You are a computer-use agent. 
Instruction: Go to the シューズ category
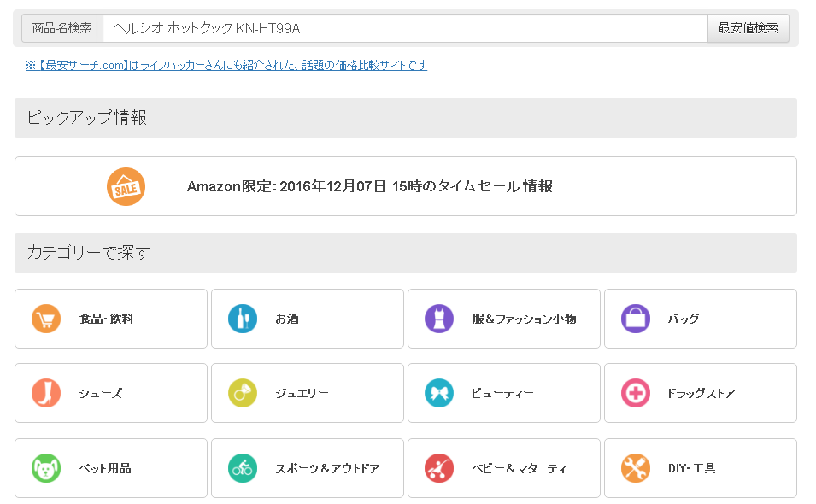[x=111, y=393]
